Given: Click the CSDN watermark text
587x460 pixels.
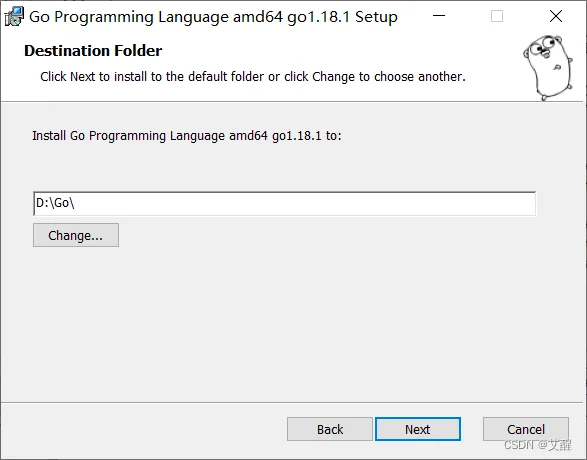Looking at the screenshot, I should pos(538,445).
